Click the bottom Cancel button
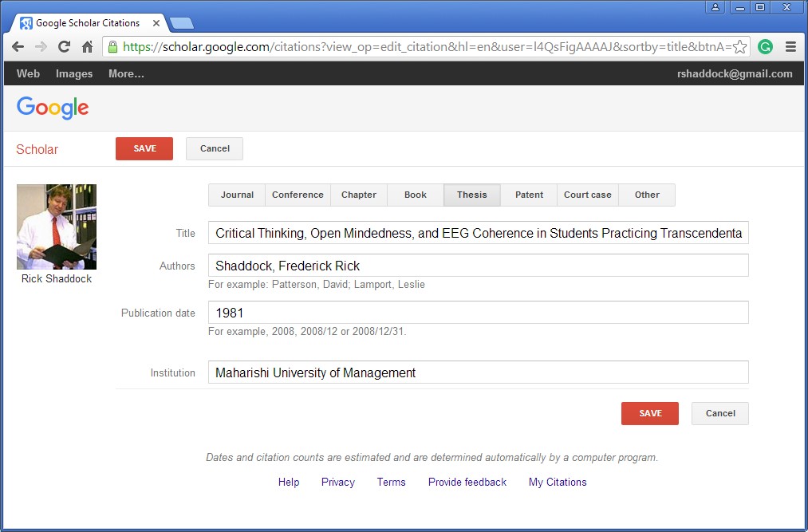Viewport: 808px width, 532px height. [x=720, y=413]
